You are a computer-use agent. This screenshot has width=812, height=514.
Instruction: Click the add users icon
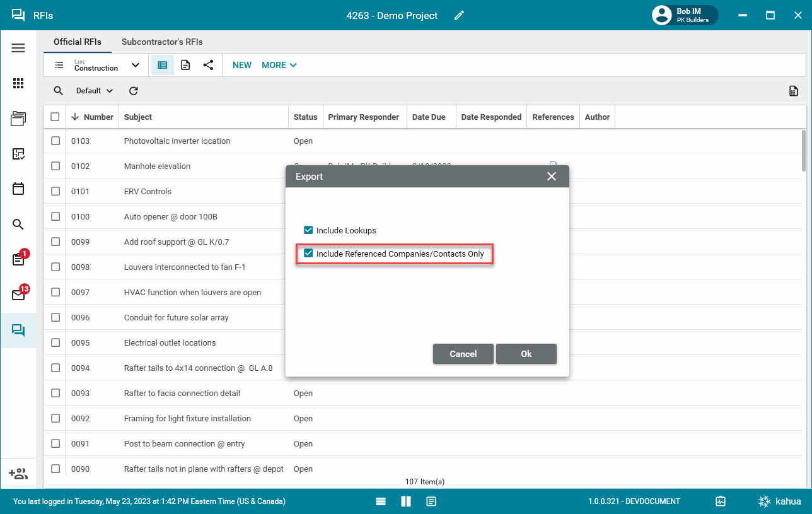pos(18,474)
